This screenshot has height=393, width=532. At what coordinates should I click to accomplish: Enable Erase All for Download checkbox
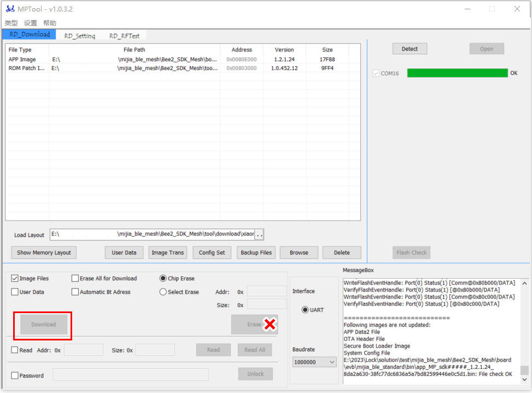tap(75, 279)
